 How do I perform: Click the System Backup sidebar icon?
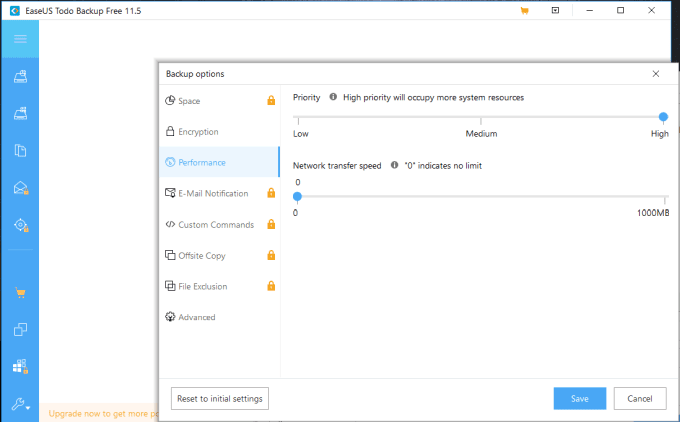coord(20,113)
